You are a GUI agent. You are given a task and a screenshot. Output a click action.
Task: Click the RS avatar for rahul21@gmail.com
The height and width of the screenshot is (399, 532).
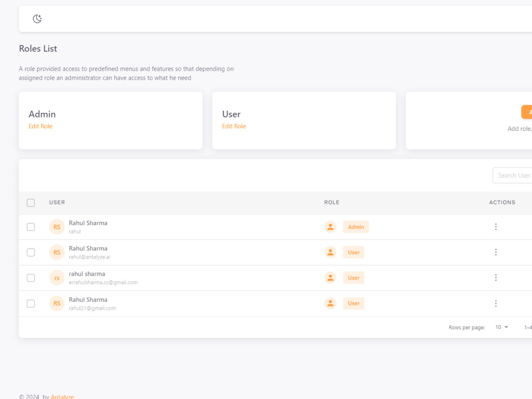pyautogui.click(x=56, y=303)
